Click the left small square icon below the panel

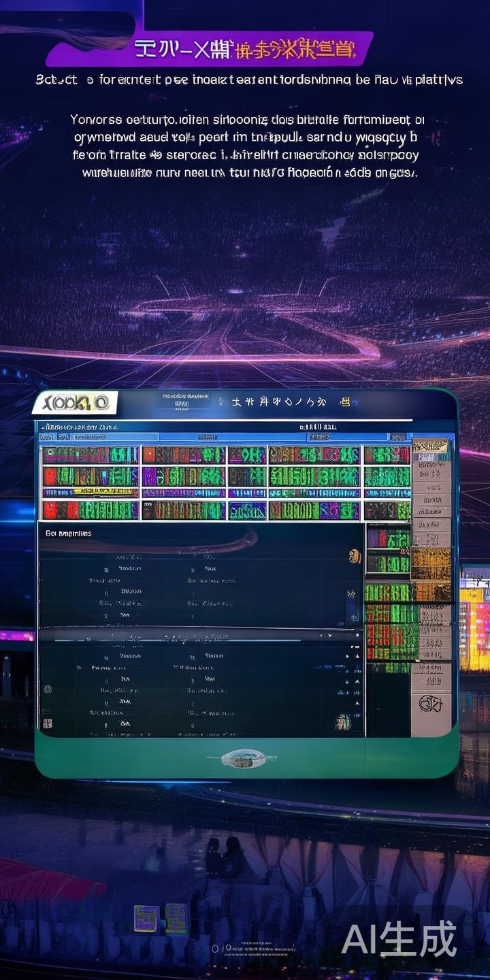click(x=145, y=918)
